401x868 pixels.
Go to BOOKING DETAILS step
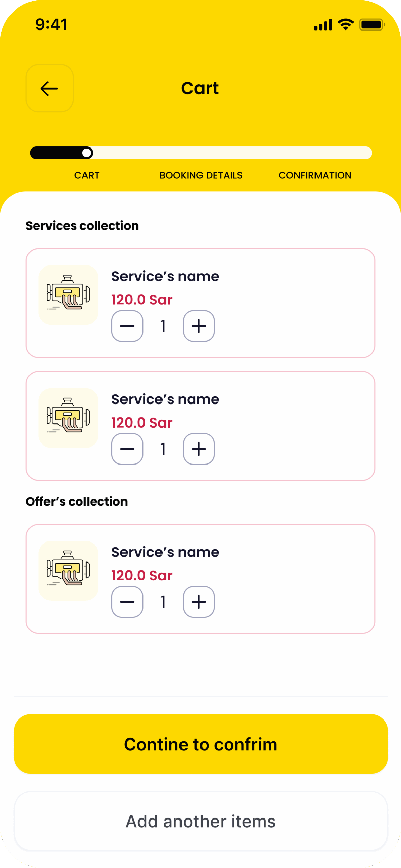pos(201,175)
